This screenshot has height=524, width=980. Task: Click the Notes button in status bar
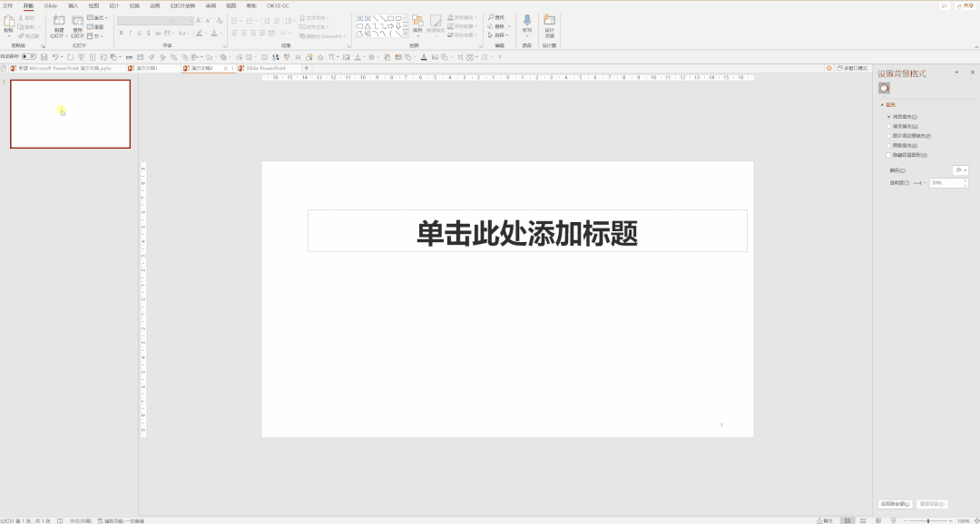[825, 520]
